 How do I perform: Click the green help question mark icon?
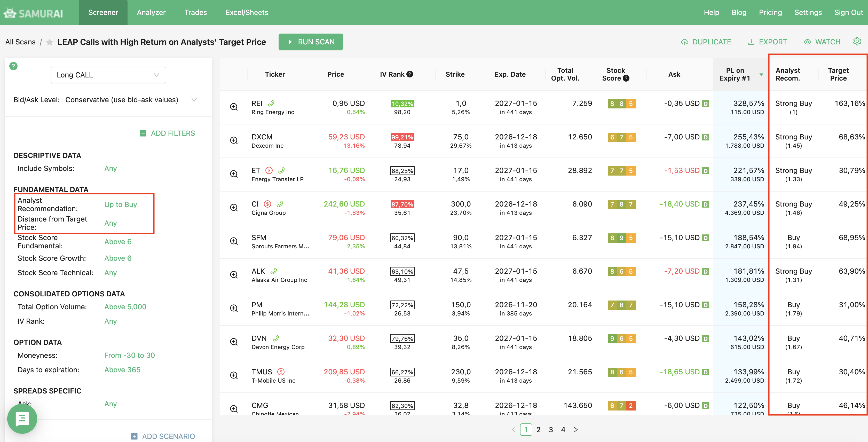[x=13, y=66]
